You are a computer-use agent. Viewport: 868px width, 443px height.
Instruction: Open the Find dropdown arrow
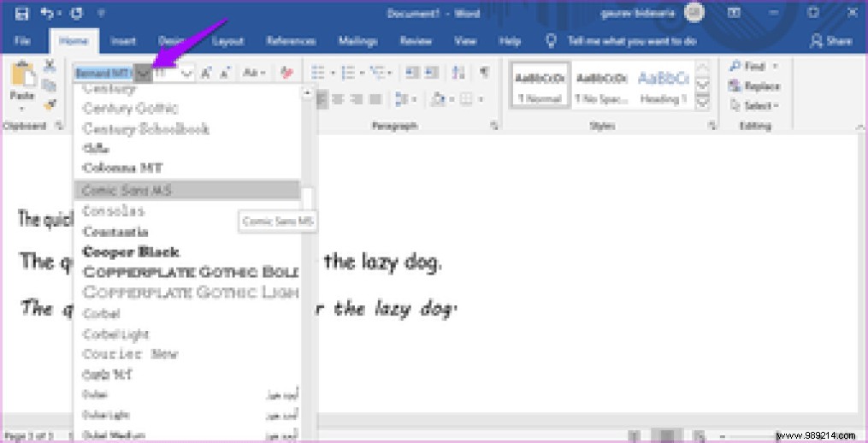click(775, 66)
